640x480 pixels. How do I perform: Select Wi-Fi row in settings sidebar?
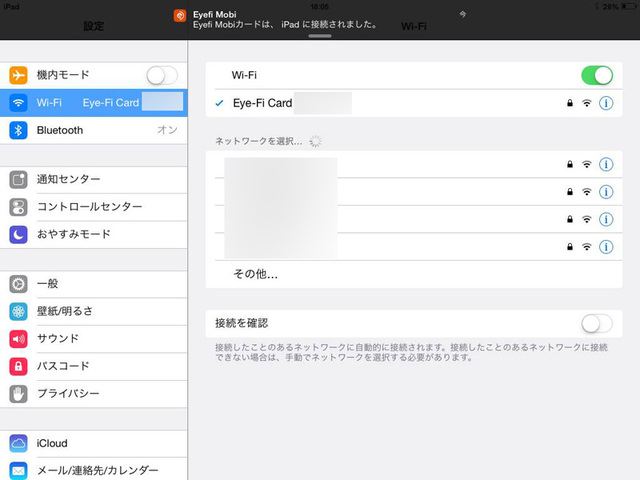coord(94,102)
